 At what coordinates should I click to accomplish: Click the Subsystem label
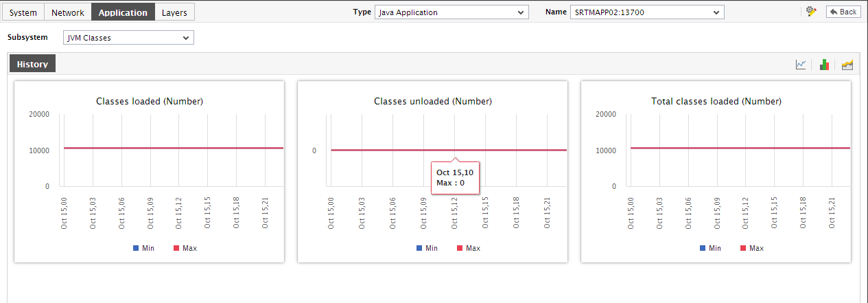click(x=27, y=37)
